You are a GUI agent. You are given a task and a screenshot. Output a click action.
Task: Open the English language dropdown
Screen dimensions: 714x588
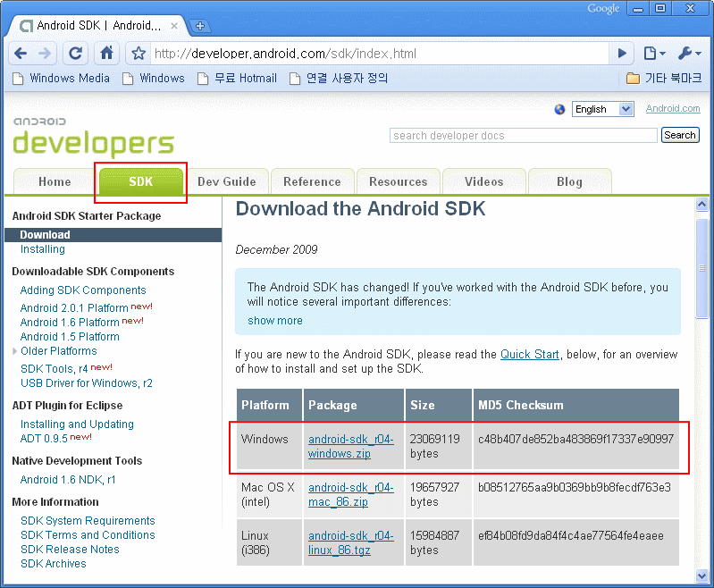coord(602,109)
